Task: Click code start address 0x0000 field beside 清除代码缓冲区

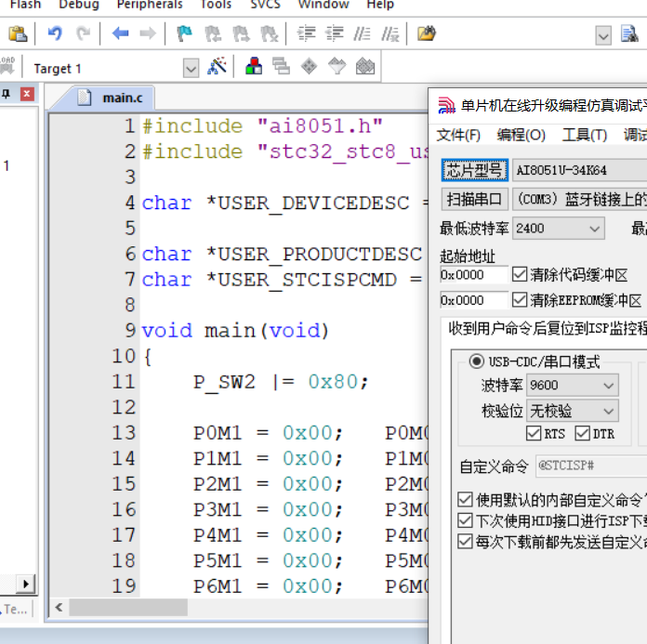Action: click(474, 275)
